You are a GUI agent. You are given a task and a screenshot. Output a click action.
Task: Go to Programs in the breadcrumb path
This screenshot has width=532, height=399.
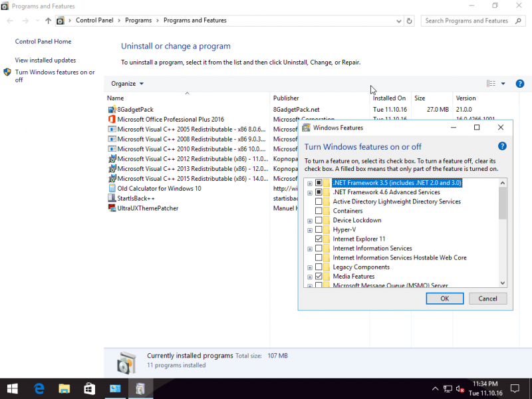(138, 21)
